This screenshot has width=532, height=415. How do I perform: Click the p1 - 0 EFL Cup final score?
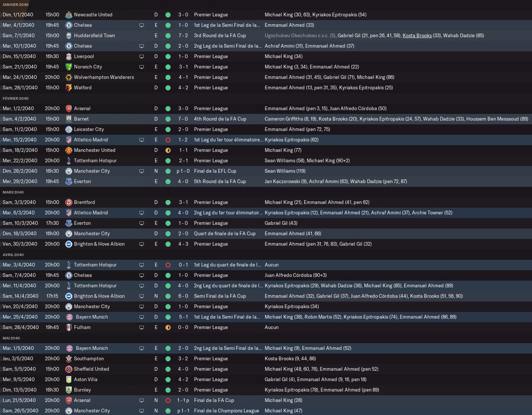click(183, 171)
